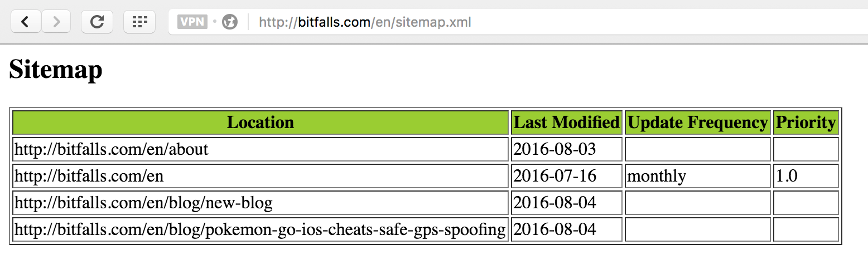This screenshot has height=274, width=868.
Task: Open the bitfalls.com/en/about URL entry
Action: [111, 149]
